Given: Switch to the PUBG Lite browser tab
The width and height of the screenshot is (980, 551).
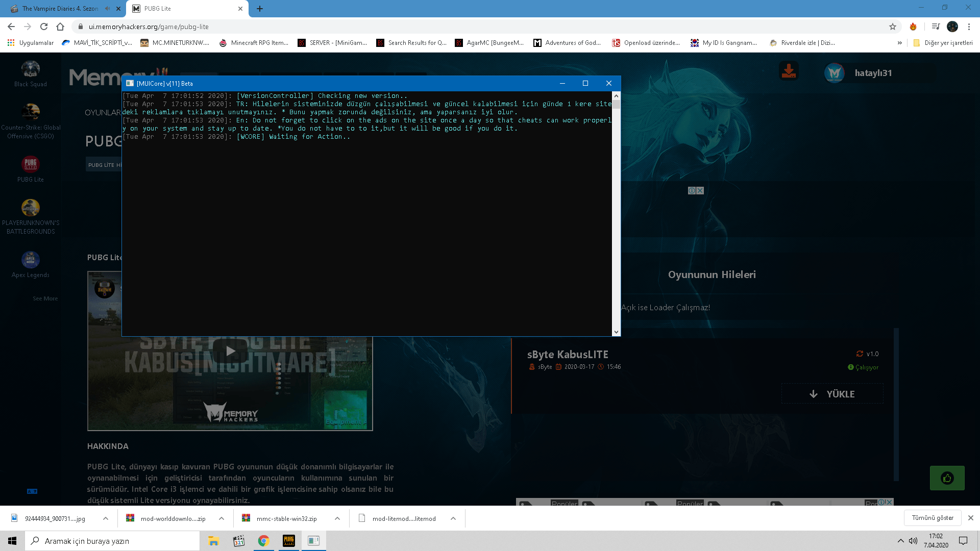Looking at the screenshot, I should [x=187, y=9].
